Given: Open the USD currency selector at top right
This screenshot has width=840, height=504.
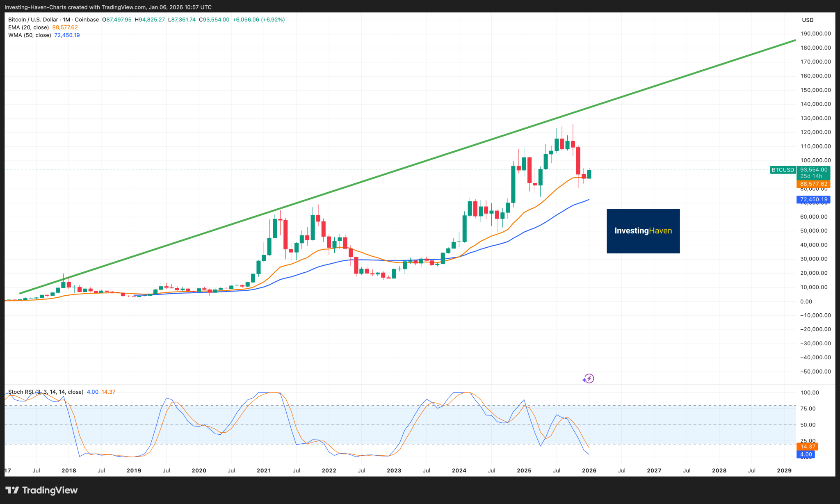Looking at the screenshot, I should point(808,19).
